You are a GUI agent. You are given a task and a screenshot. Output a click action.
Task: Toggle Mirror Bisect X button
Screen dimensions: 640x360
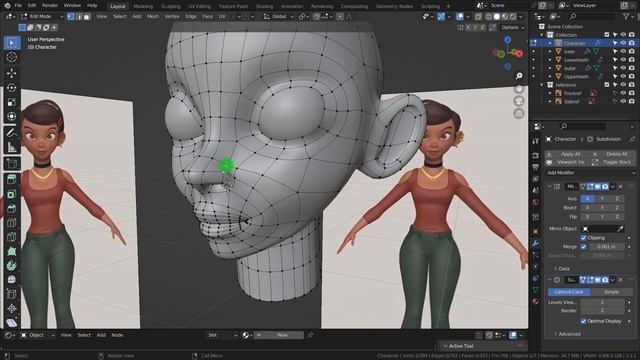[588, 208]
